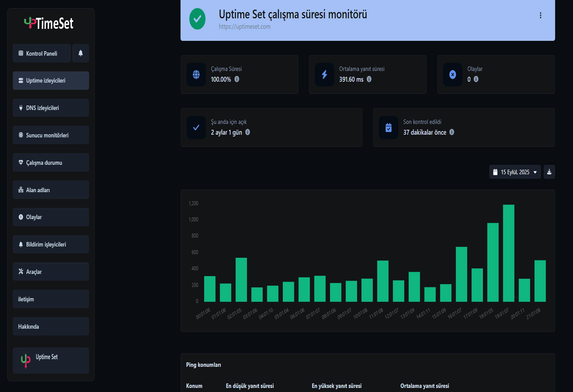Click info icon beside 2 aylar 1 gün
Viewport: 573px width, 392px height.
tap(248, 132)
